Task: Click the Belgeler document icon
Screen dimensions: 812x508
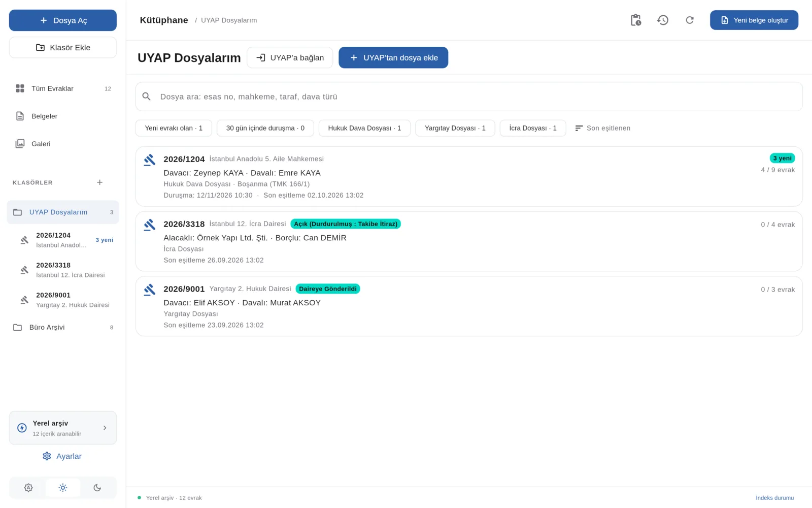Action: [x=20, y=116]
